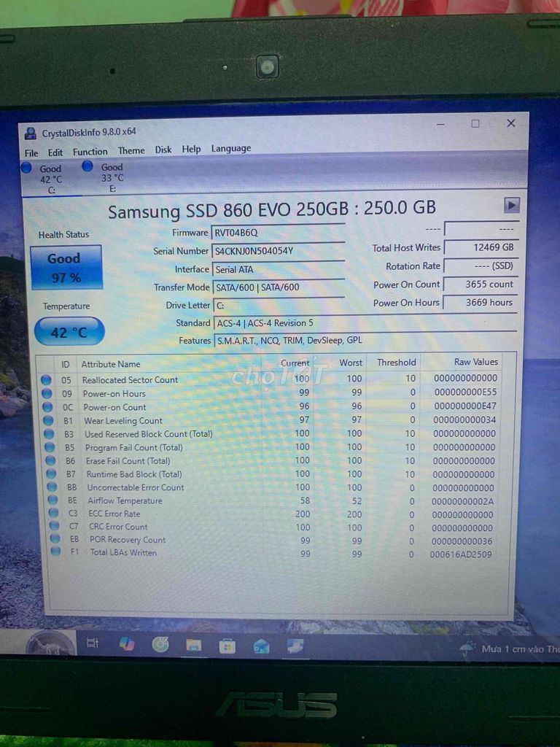Open Microsoft Store from the taskbar
The width and height of the screenshot is (560, 747).
tap(227, 646)
